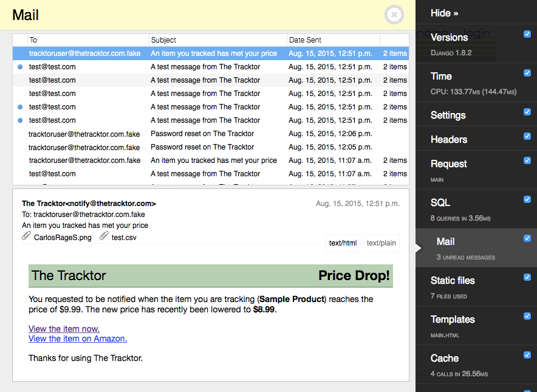Image resolution: width=537 pixels, height=392 pixels.
Task: Select 11:07 a.m. 'An item you tracked' message
Action: click(x=211, y=160)
